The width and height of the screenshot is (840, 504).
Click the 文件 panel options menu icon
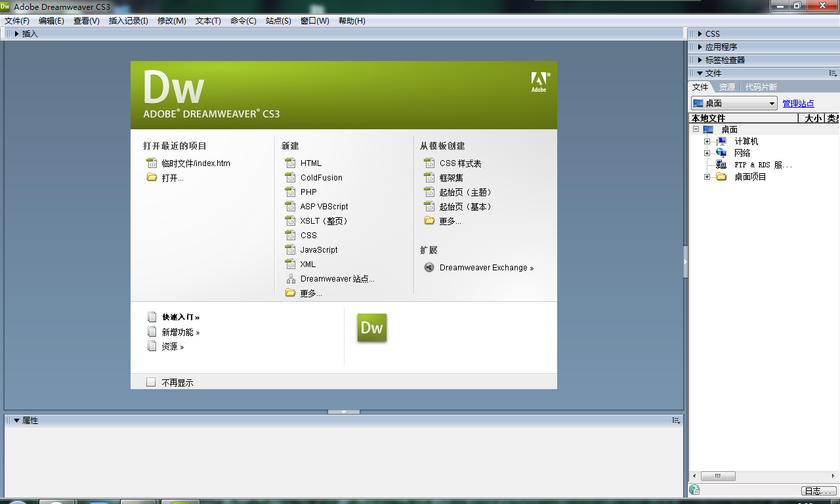pos(833,73)
